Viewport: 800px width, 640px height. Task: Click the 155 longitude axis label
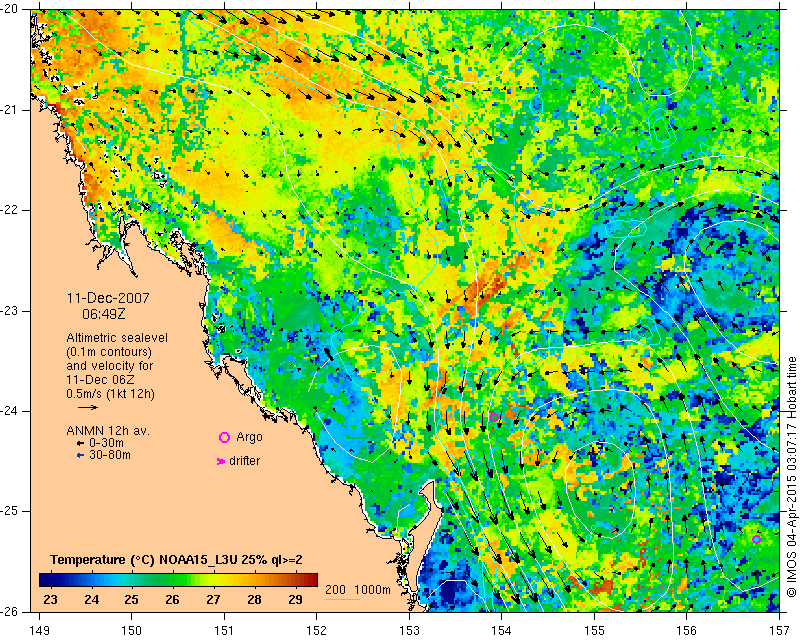coord(594,630)
